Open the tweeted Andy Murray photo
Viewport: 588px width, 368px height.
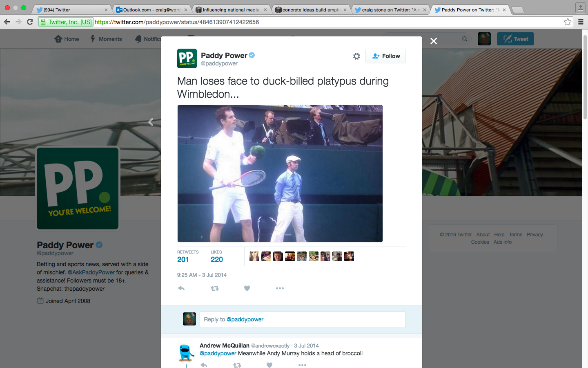(x=280, y=173)
